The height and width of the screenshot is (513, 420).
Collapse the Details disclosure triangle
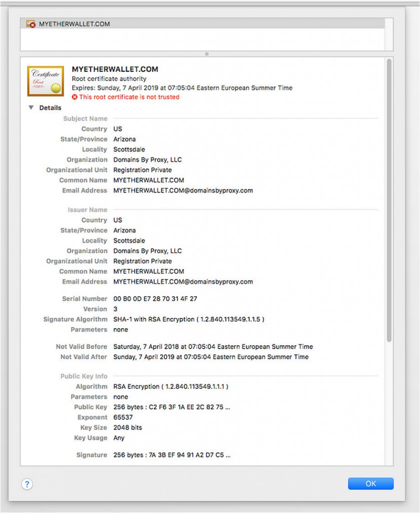(x=31, y=108)
